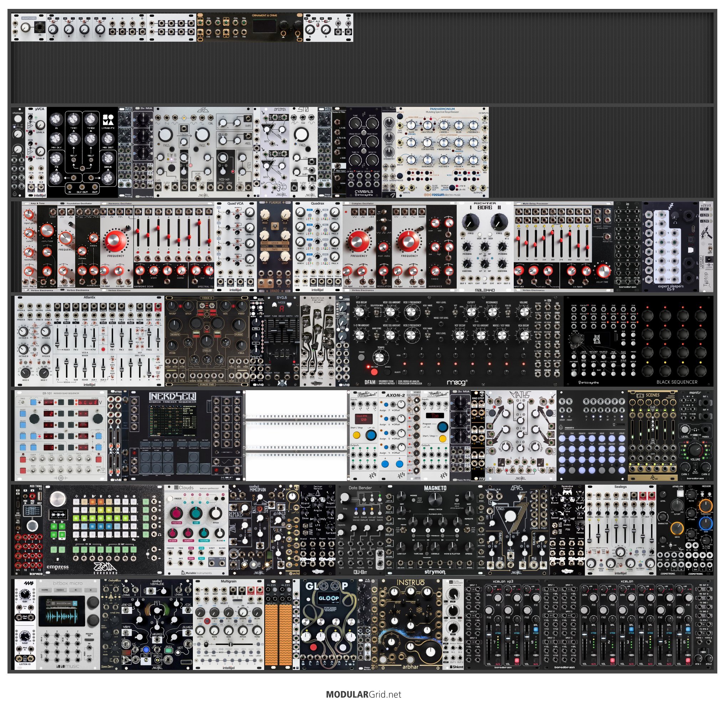This screenshot has width=728, height=702.
Task: Choose the intellijel Sealegs module
Action: point(621,530)
